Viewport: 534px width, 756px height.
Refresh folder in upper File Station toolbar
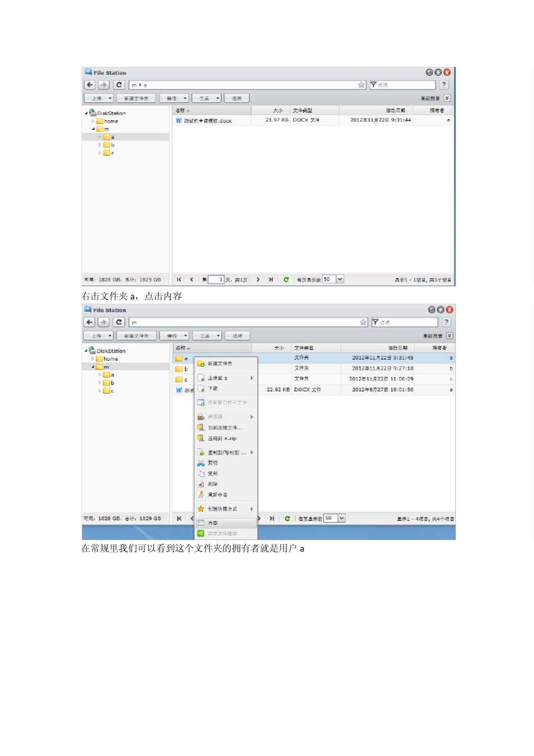(x=119, y=85)
